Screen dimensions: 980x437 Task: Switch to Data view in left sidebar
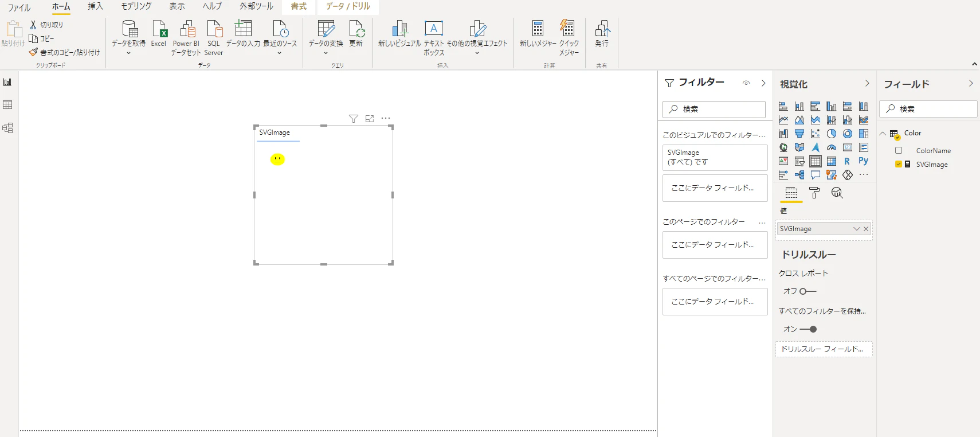[x=7, y=105]
